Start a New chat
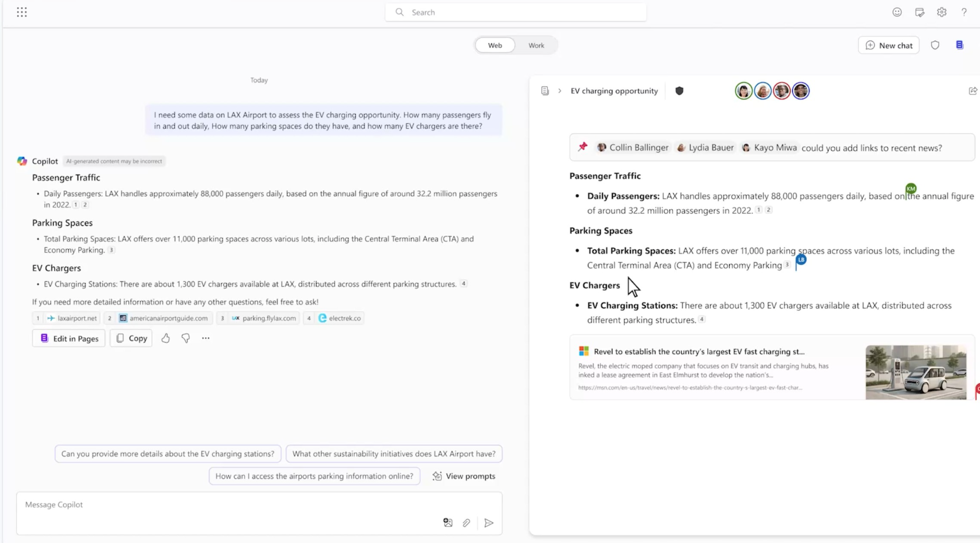This screenshot has height=543, width=980. tap(888, 45)
